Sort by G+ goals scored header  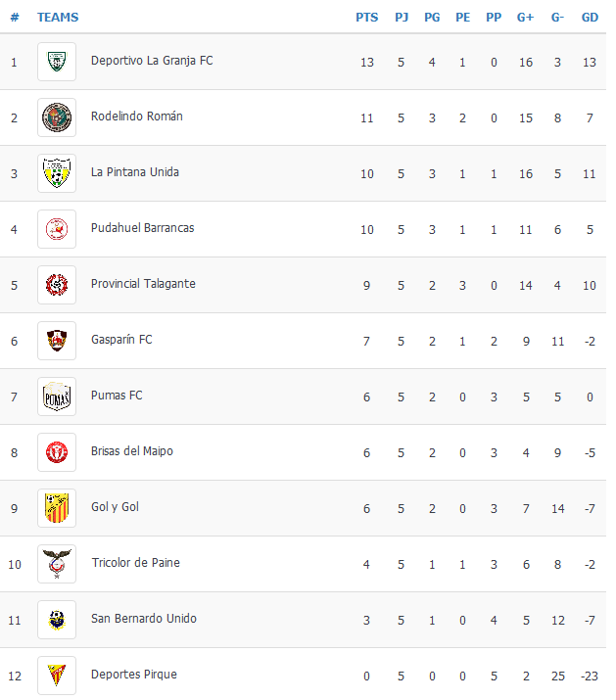coord(525,18)
